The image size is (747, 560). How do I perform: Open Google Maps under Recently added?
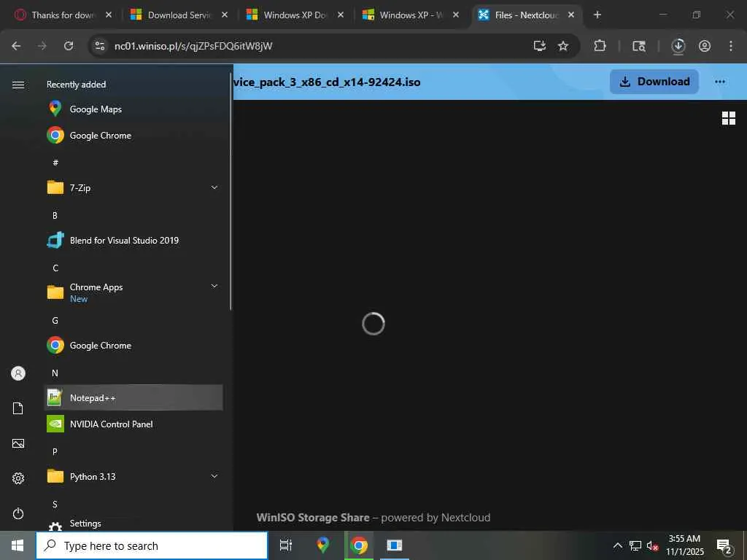pyautogui.click(x=133, y=109)
